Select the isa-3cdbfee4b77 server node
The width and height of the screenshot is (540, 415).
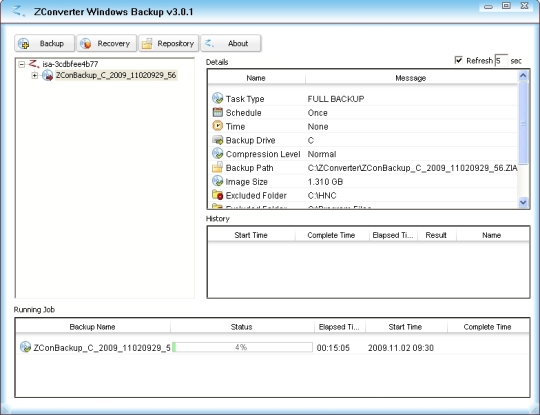tap(70, 64)
